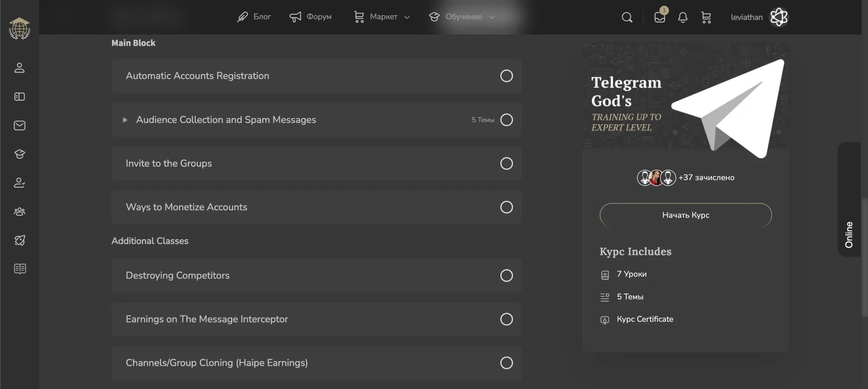Check the Destroying Competitors completion circle
This screenshot has width=868, height=389.
click(x=506, y=275)
